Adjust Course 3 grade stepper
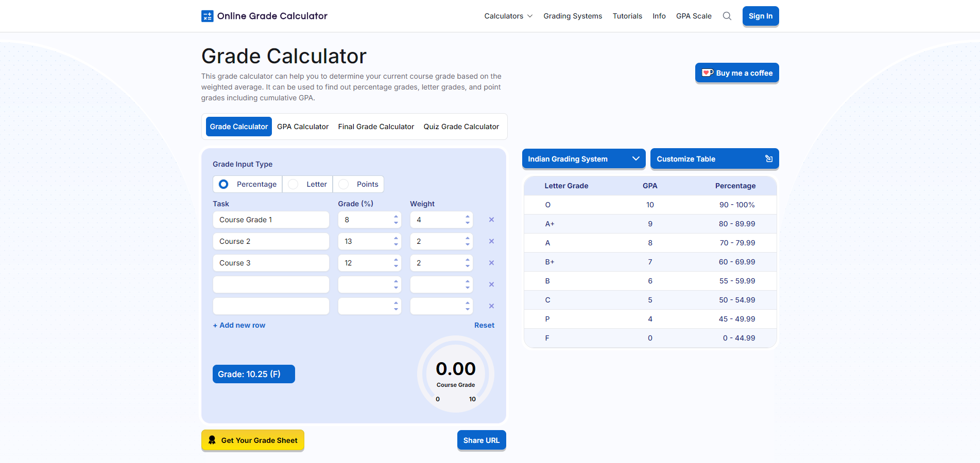Image resolution: width=980 pixels, height=463 pixels. click(x=396, y=263)
